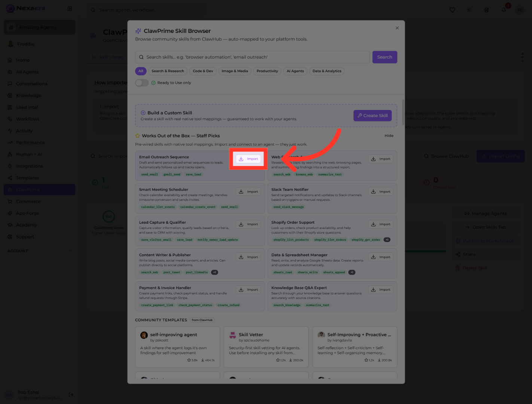Click the send_slack_message tag
532x404 pixels.
pos(288,207)
